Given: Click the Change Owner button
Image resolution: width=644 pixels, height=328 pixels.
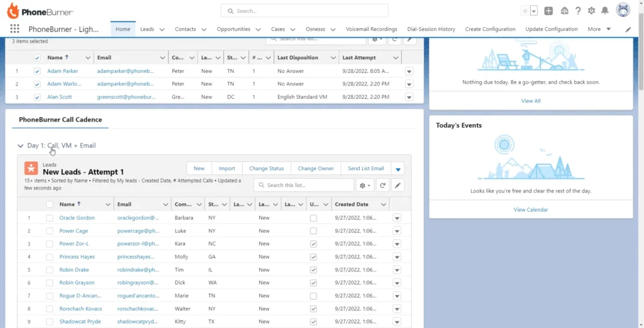Looking at the screenshot, I should tap(316, 169).
